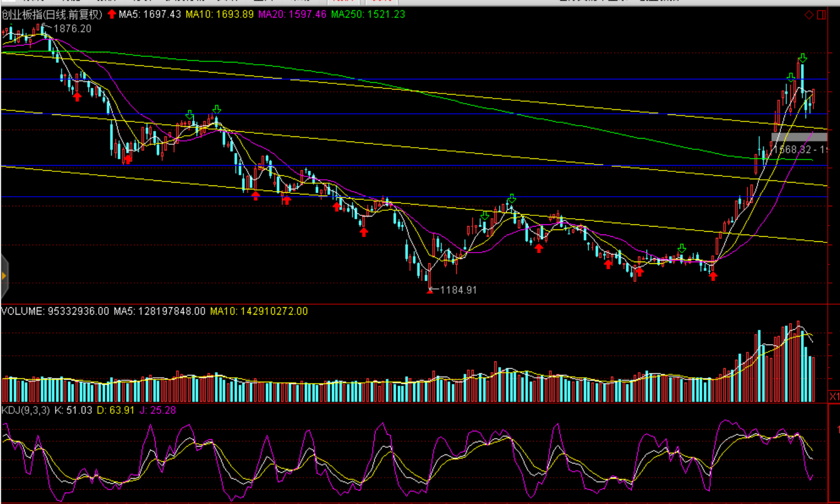840x504 pixels.
Task: Select the 创业板指 chart title label
Action: pyautogui.click(x=52, y=14)
